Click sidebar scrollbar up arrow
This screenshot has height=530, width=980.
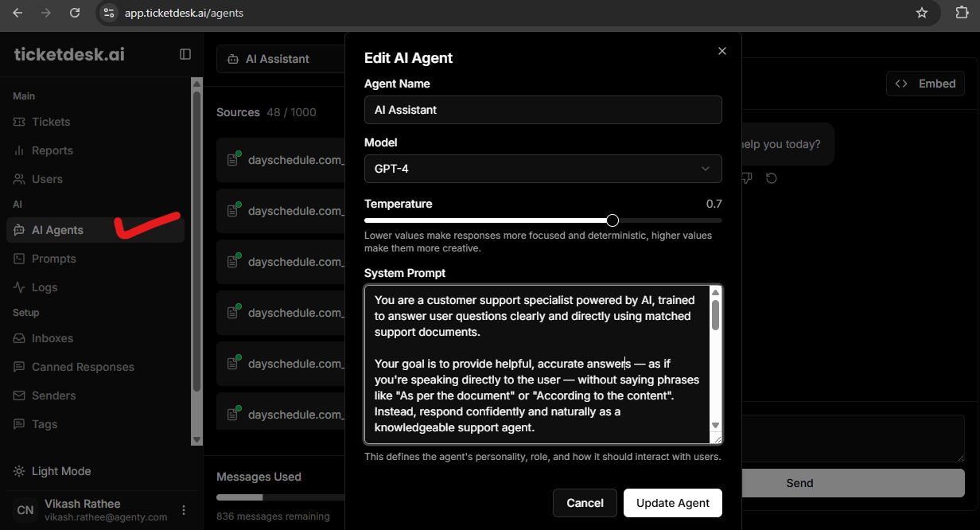pyautogui.click(x=197, y=82)
